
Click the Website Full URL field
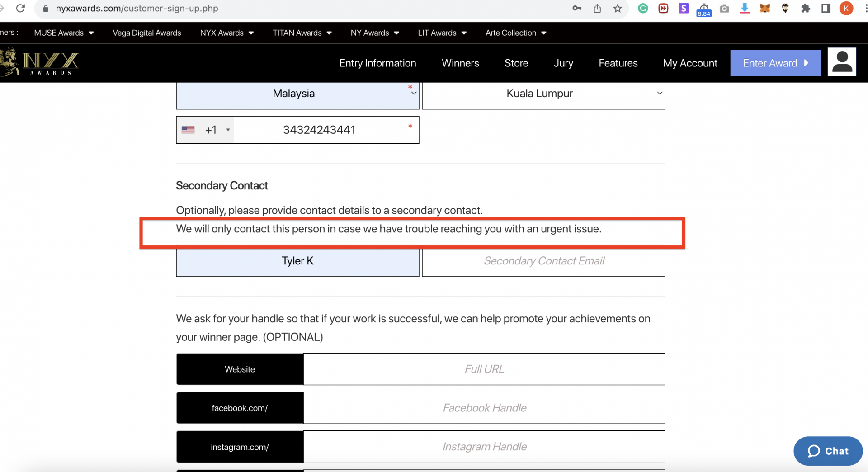point(484,369)
